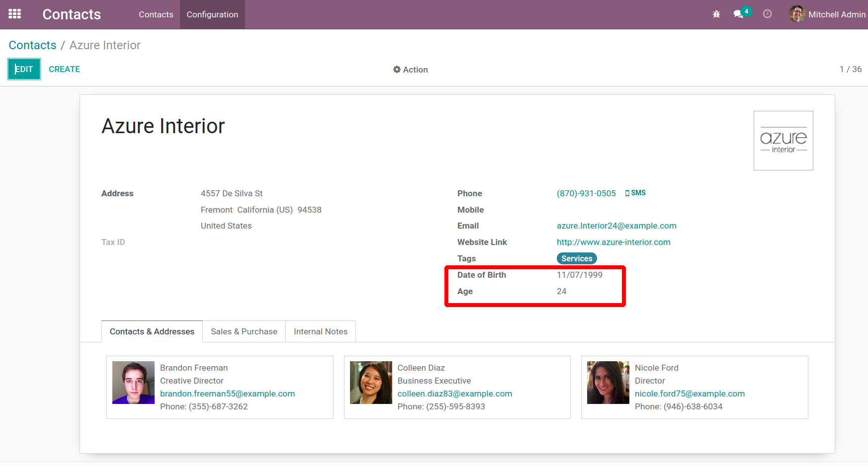Open the Action gear dropdown
The height and width of the screenshot is (476, 868).
pyautogui.click(x=411, y=70)
